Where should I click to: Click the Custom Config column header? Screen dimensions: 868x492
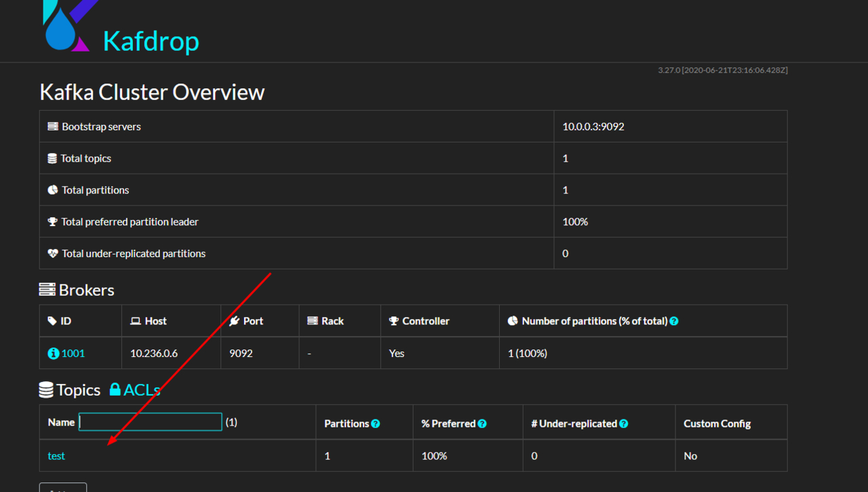[717, 423]
